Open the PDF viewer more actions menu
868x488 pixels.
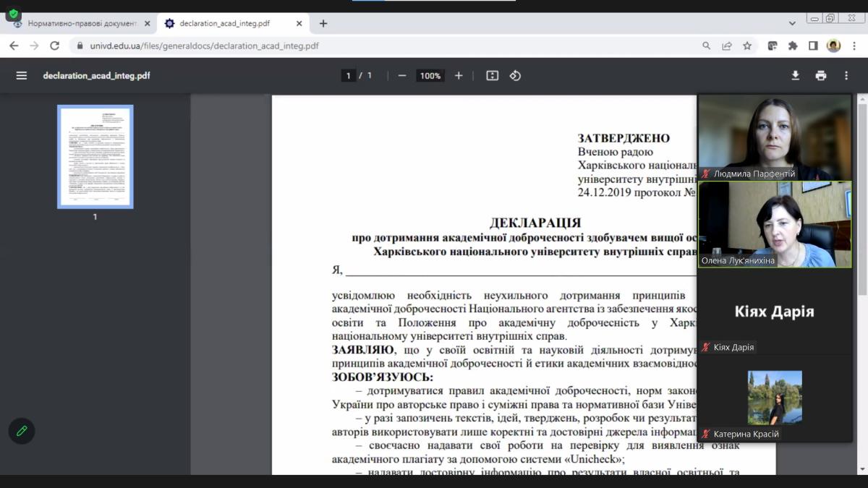tap(846, 75)
